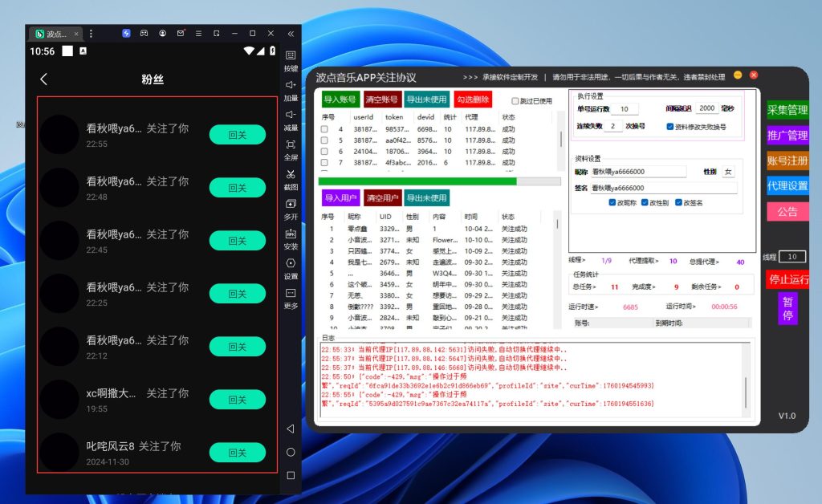822x504 pixels.
Task: Click the red 停止运行 button
Action: pyautogui.click(x=787, y=280)
